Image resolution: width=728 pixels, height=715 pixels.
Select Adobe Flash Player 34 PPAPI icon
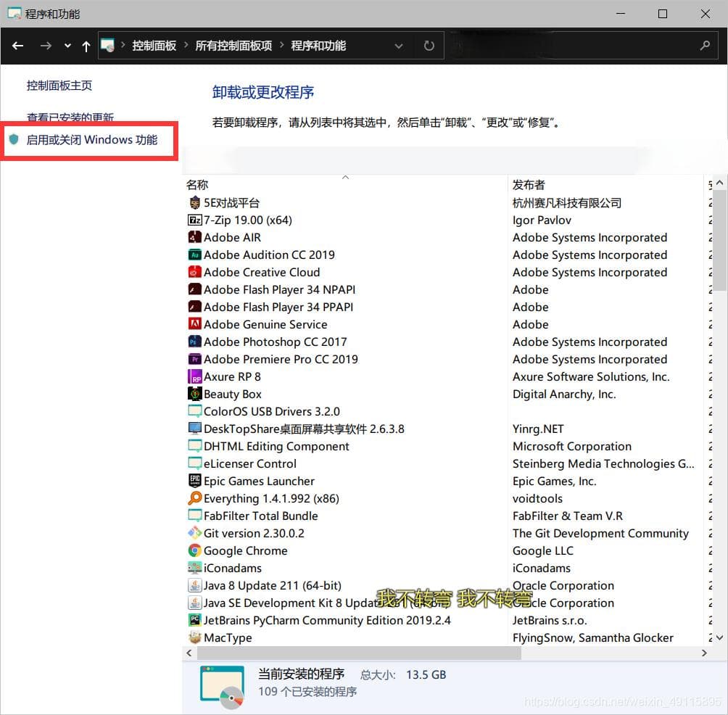pyautogui.click(x=194, y=307)
